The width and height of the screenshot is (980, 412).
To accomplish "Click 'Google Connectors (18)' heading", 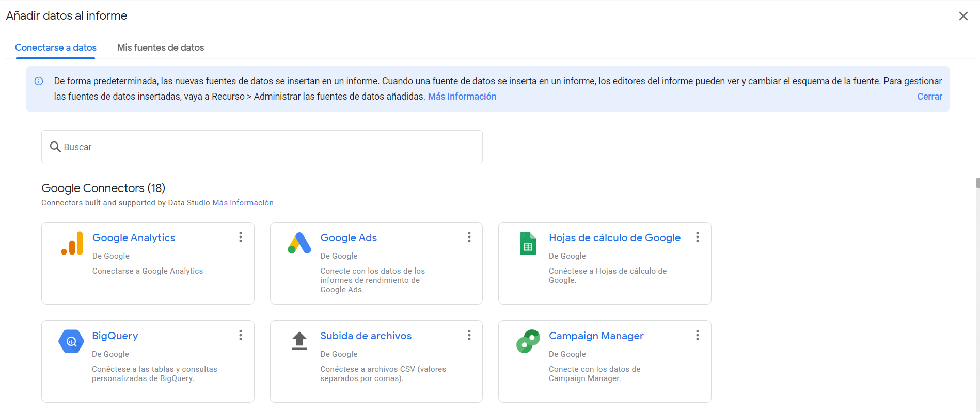I will click(x=103, y=188).
